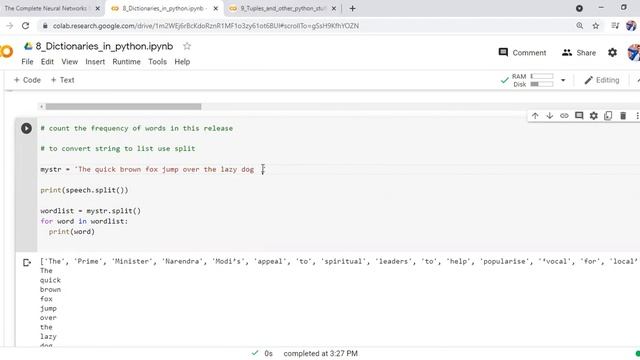Click the comment 'count the frequency of words'

(x=137, y=128)
